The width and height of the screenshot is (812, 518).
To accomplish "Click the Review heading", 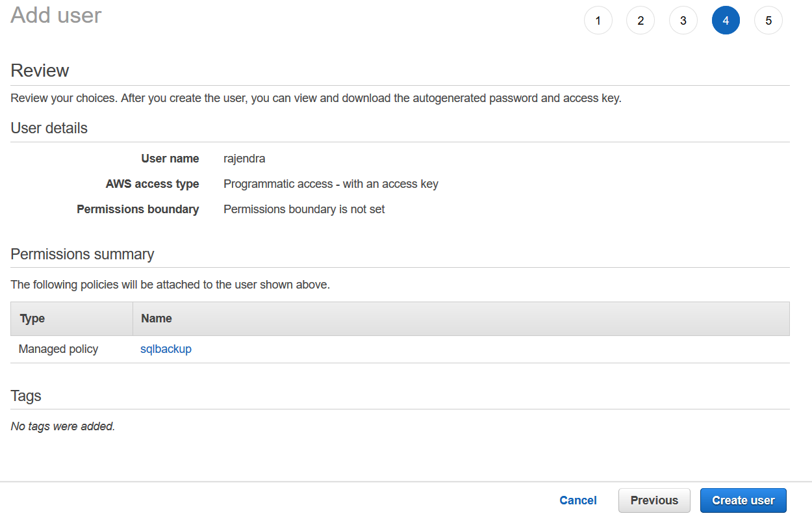I will coord(40,70).
